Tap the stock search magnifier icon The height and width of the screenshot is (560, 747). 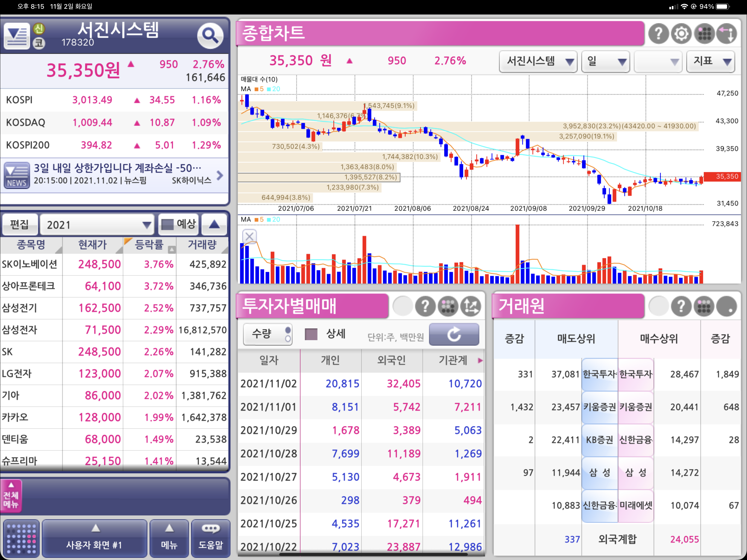pyautogui.click(x=210, y=36)
